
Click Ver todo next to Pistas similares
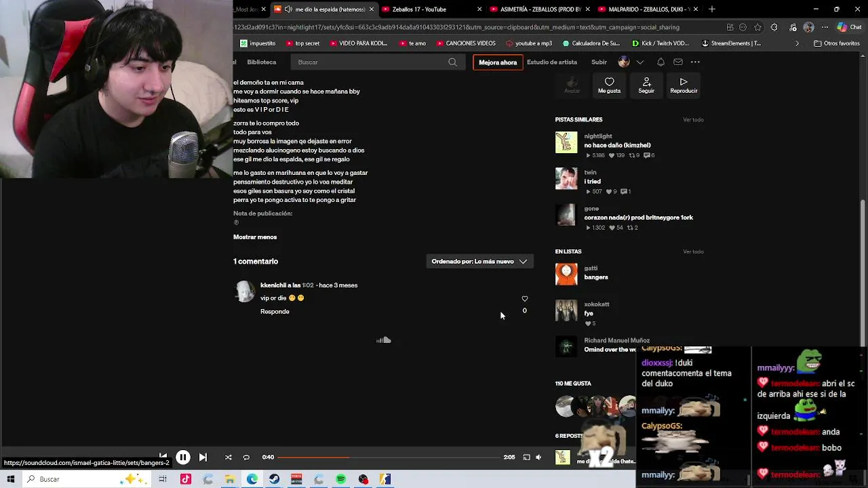point(693,120)
